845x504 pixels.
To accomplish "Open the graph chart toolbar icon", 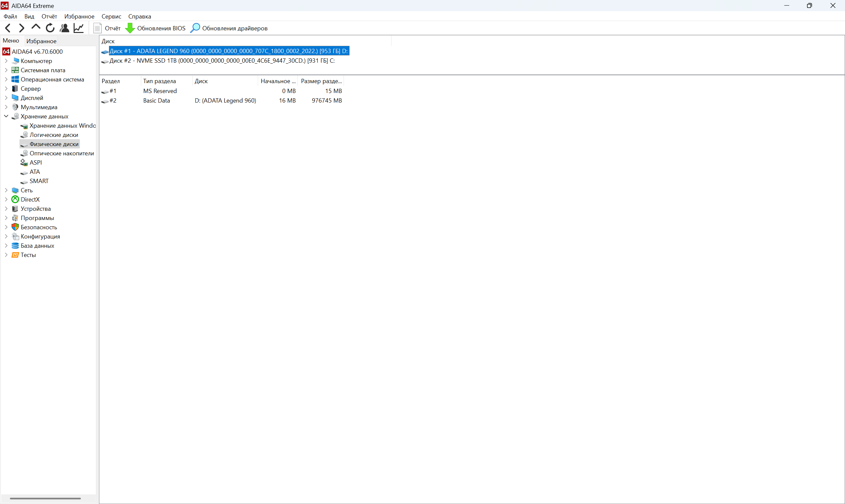I will tap(79, 28).
